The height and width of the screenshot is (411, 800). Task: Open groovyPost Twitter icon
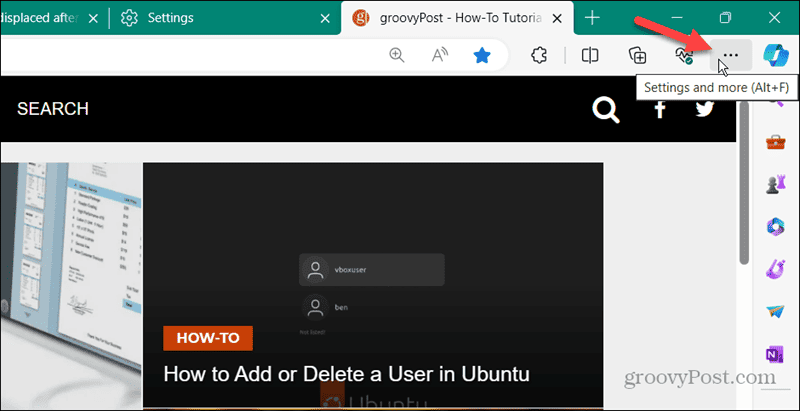click(x=705, y=109)
